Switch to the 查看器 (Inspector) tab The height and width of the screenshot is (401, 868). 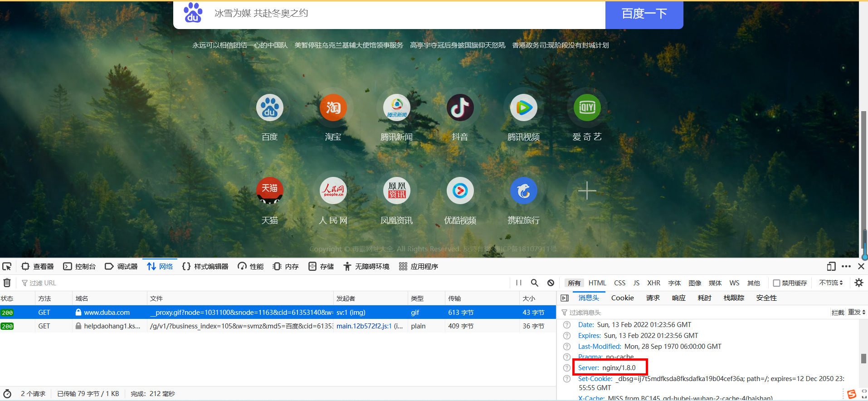pos(38,266)
